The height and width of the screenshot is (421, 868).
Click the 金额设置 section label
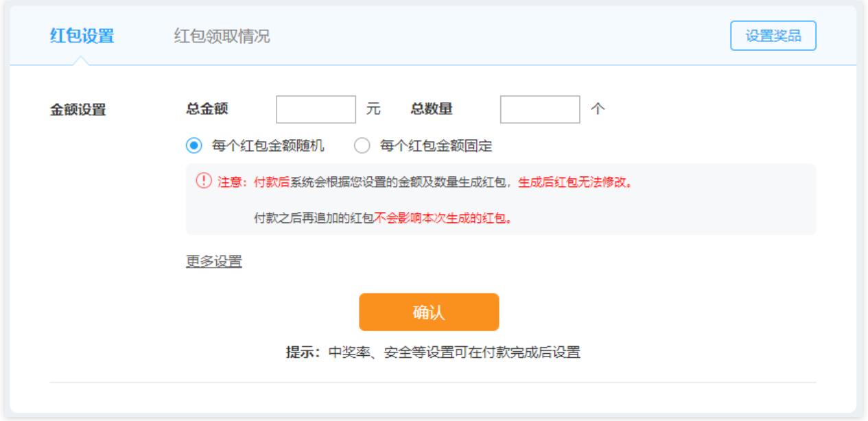click(x=78, y=109)
